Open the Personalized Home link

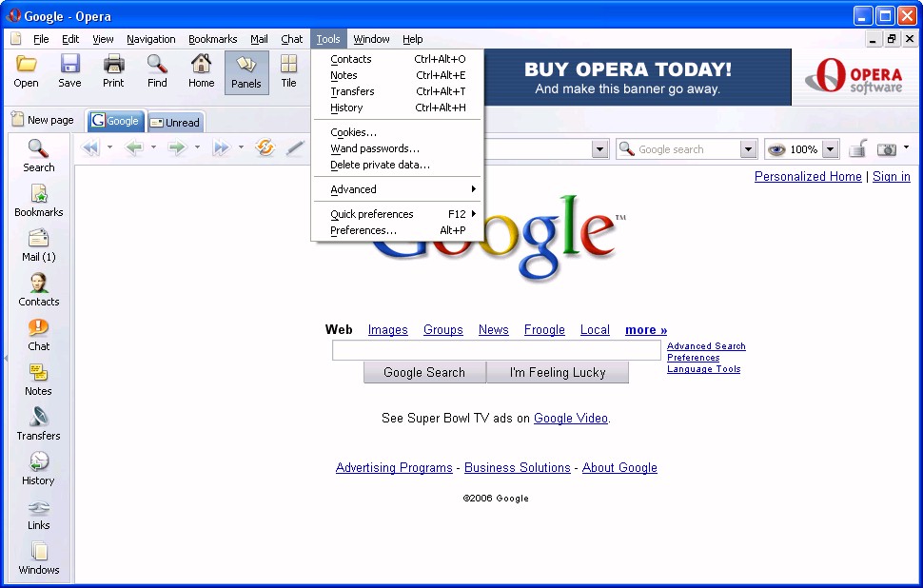pyautogui.click(x=808, y=176)
